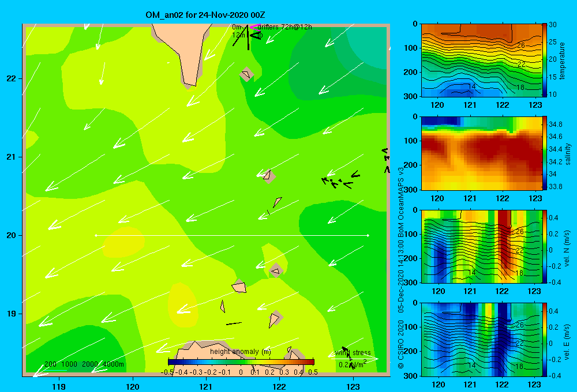This screenshot has height=392, width=577.
Task: Click latitude label 20 on main map
Action: click(x=12, y=235)
